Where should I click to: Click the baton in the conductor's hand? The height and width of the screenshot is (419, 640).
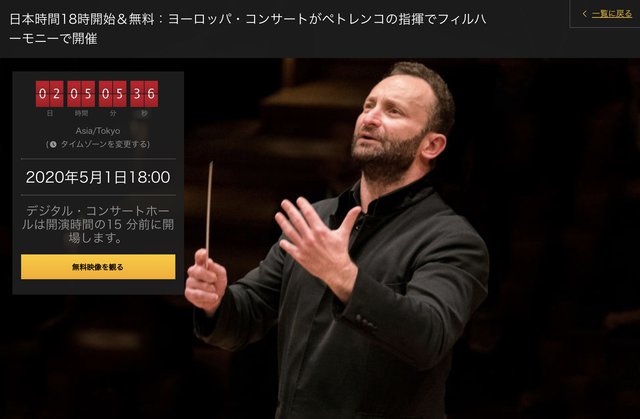point(209,210)
